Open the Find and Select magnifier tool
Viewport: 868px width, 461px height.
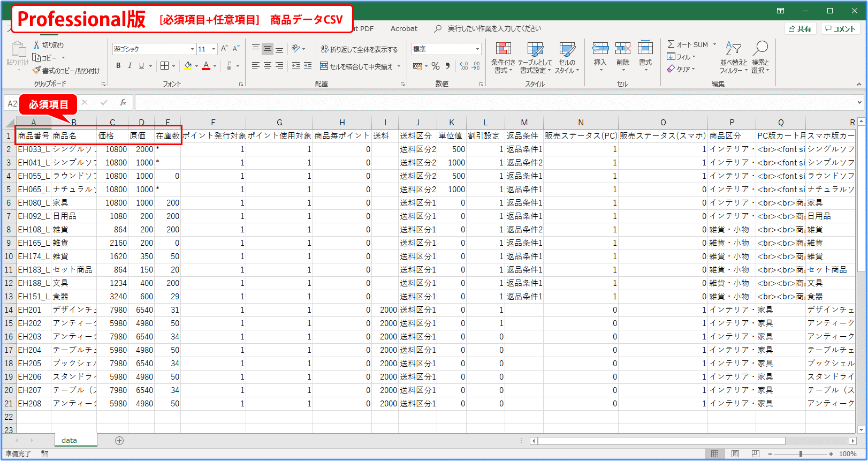click(x=760, y=49)
